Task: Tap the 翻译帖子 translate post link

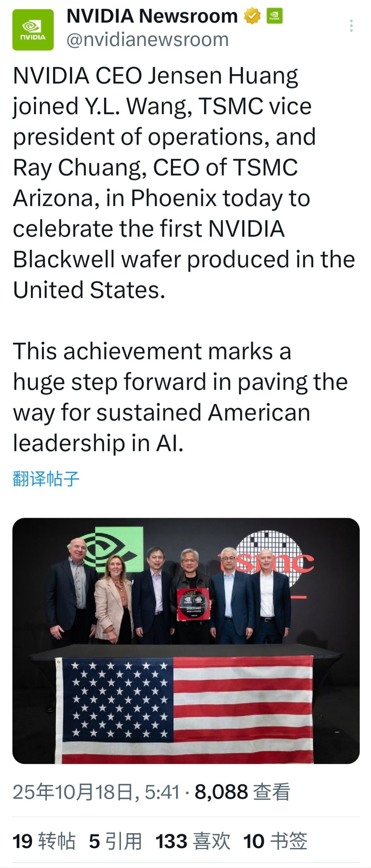Action: 46,478
